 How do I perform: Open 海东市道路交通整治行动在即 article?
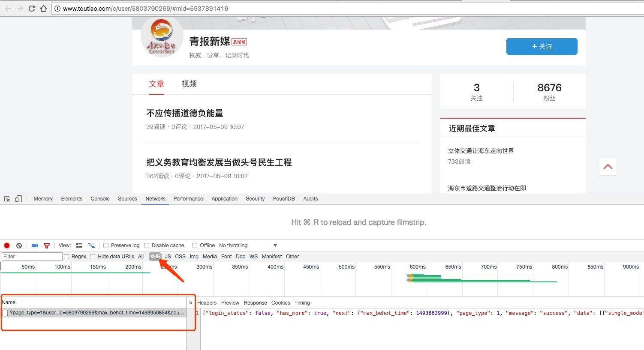[487, 188]
